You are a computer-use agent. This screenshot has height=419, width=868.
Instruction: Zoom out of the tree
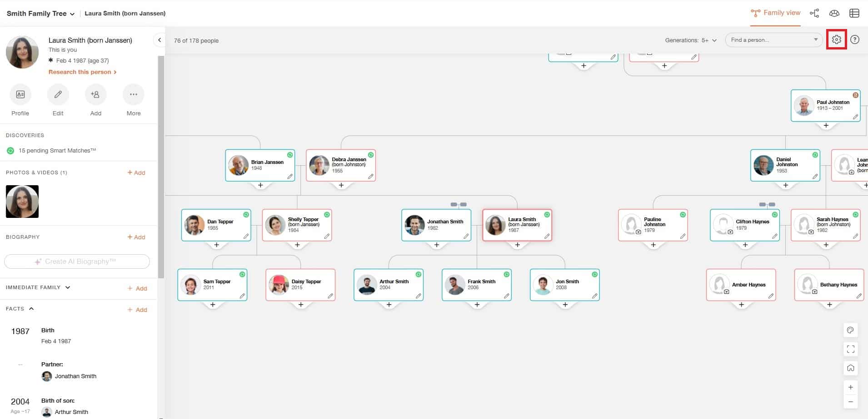(851, 402)
